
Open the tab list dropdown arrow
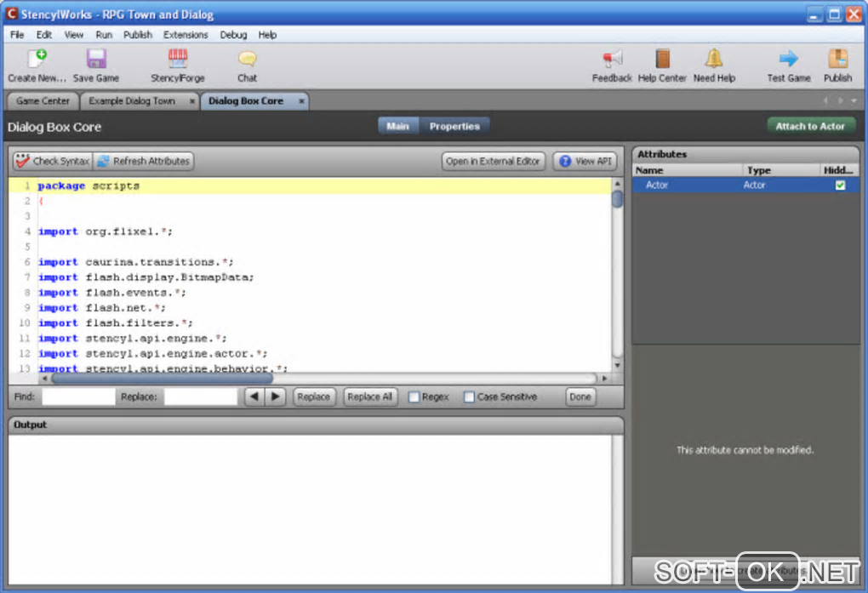pos(854,100)
